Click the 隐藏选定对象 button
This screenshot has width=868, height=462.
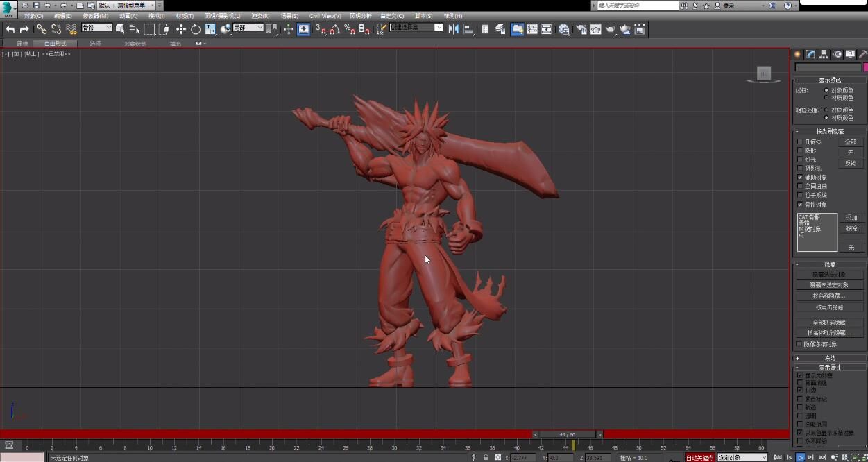(829, 275)
